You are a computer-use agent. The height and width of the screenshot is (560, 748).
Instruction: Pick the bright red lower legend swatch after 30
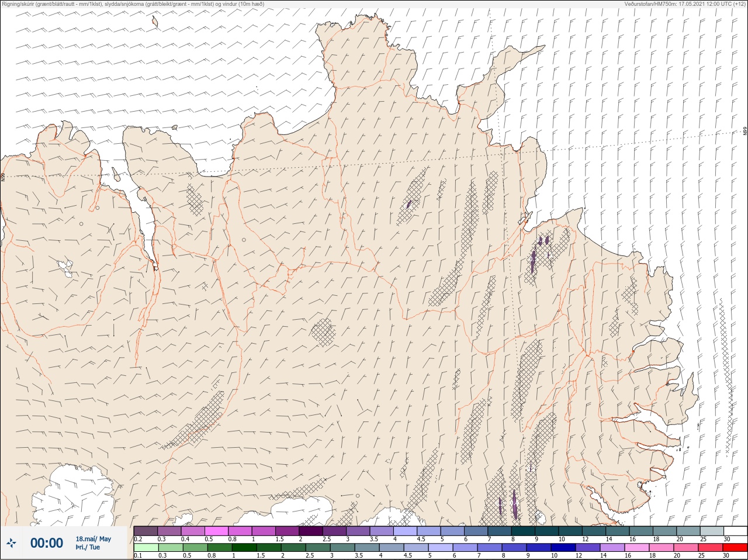click(x=735, y=548)
